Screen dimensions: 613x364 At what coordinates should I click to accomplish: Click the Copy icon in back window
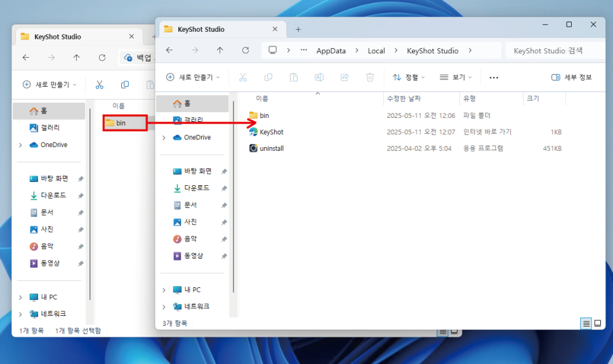pos(125,85)
